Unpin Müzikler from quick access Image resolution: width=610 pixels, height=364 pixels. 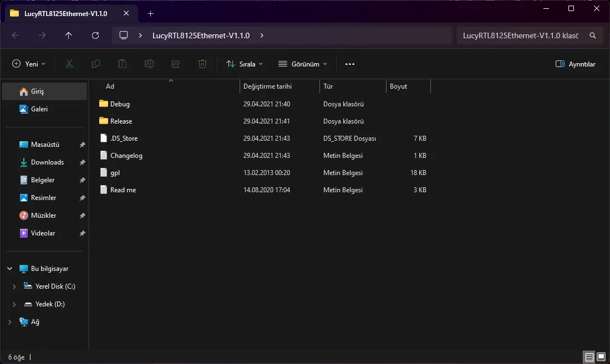[83, 216]
